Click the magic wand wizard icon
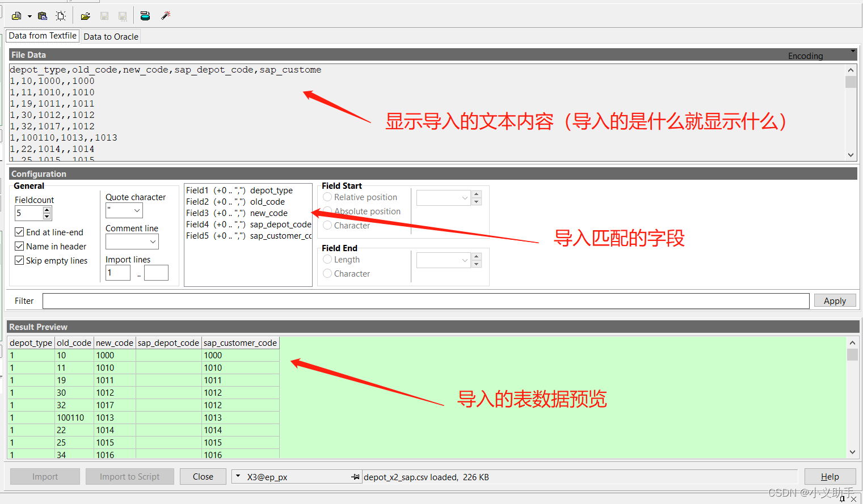 (x=166, y=16)
